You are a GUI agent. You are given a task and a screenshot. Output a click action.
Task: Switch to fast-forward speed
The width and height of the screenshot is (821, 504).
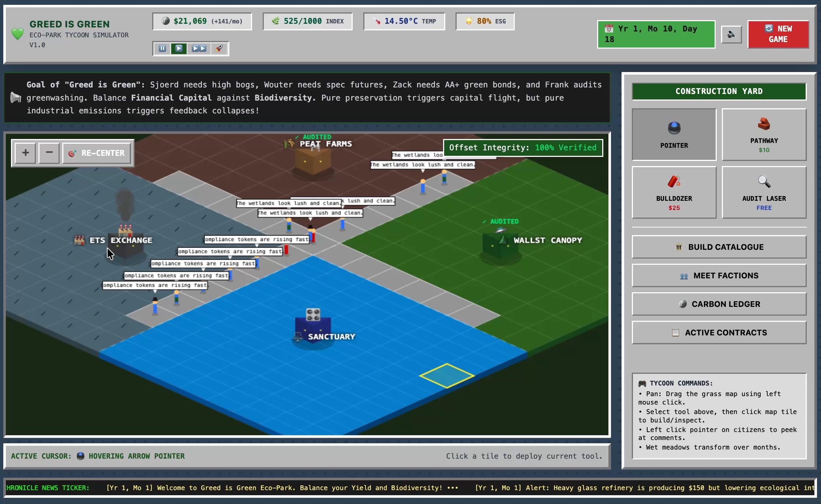199,48
